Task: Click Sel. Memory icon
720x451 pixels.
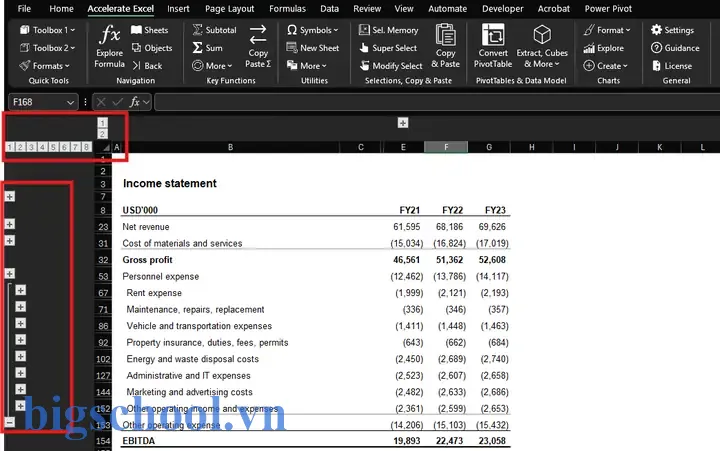Action: [364, 30]
